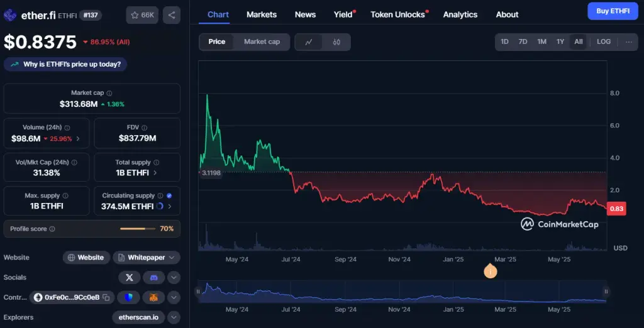Click Vol/Mkt Cap info icon

[74, 162]
